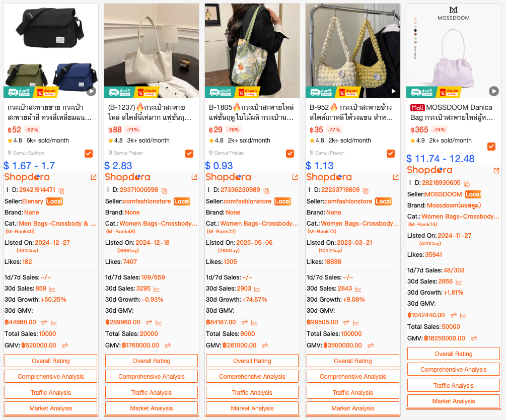This screenshot has height=420, width=506.
Task: Uncheck the checkbox on the ฿52 product
Action: click(89, 153)
